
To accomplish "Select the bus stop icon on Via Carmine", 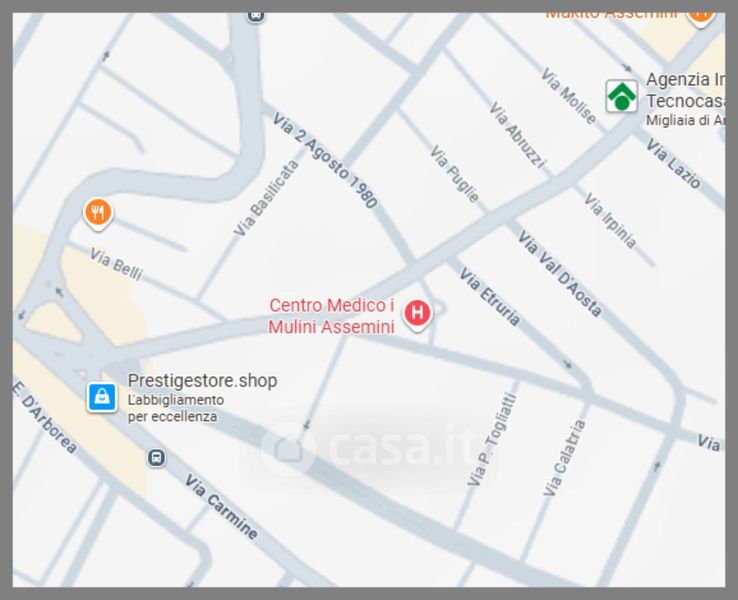I will tap(156, 457).
